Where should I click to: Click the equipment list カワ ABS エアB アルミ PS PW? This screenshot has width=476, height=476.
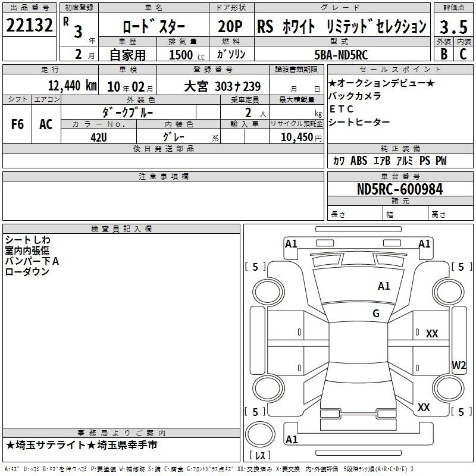tap(390, 161)
